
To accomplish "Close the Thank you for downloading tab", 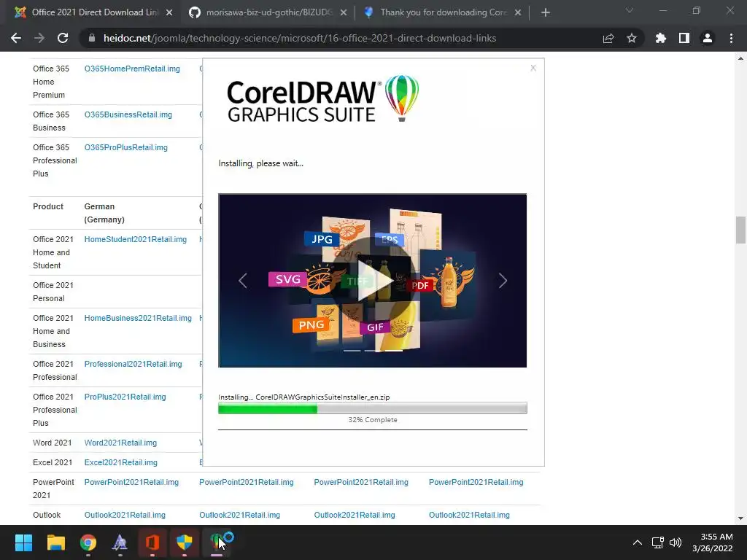I will tap(518, 12).
